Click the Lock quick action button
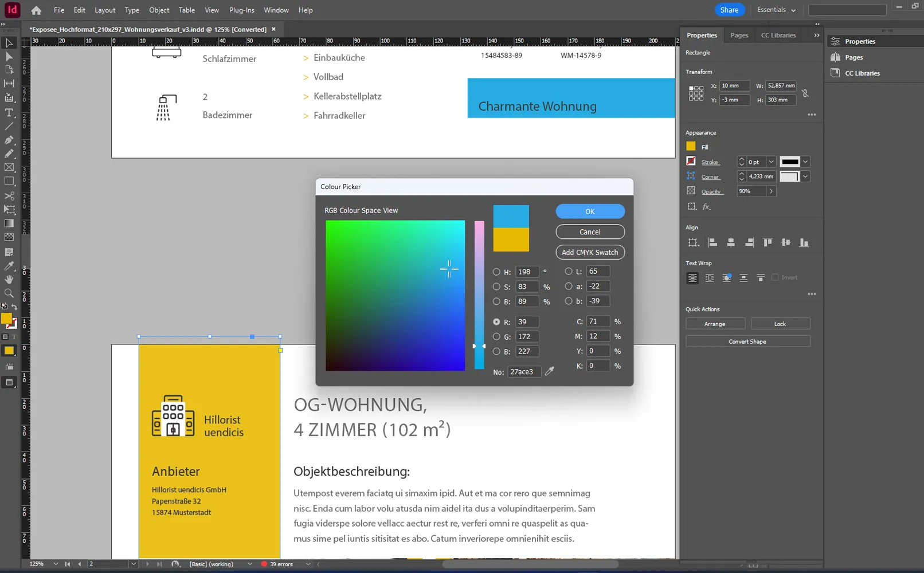 pyautogui.click(x=780, y=324)
